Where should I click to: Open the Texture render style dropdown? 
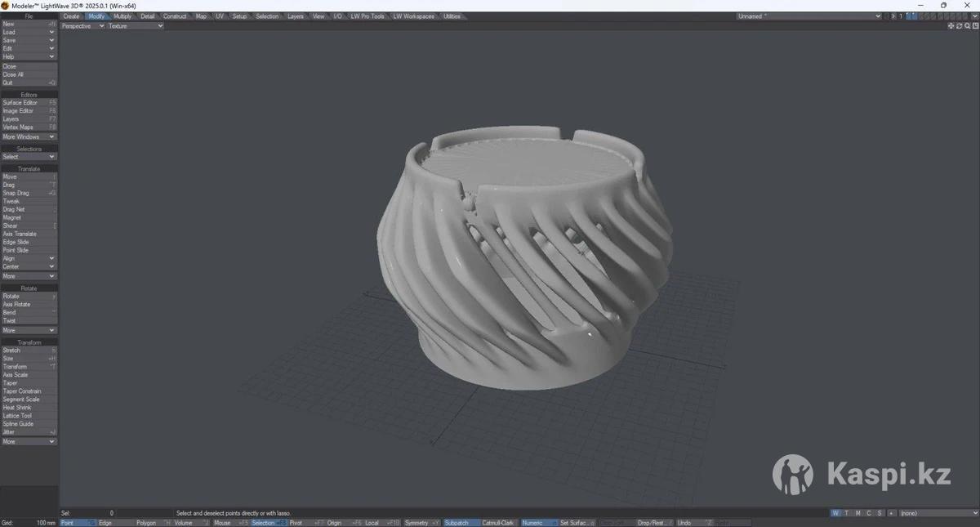[x=136, y=26]
